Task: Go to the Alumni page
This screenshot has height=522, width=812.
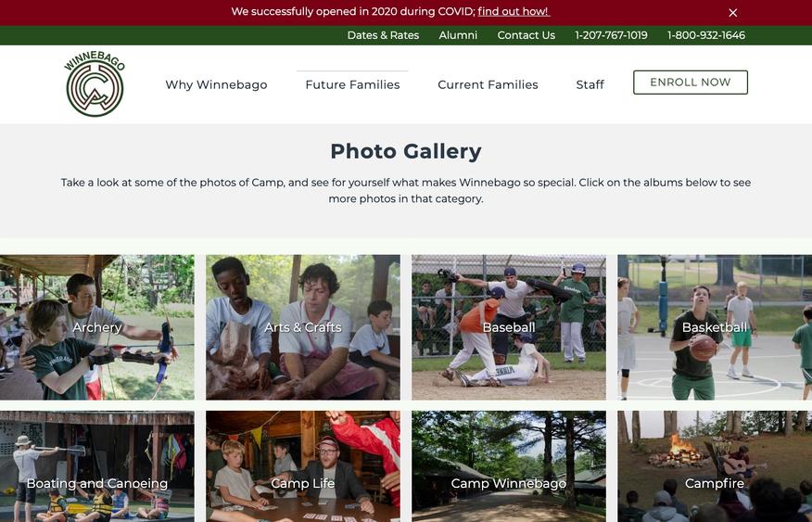Action: point(458,35)
